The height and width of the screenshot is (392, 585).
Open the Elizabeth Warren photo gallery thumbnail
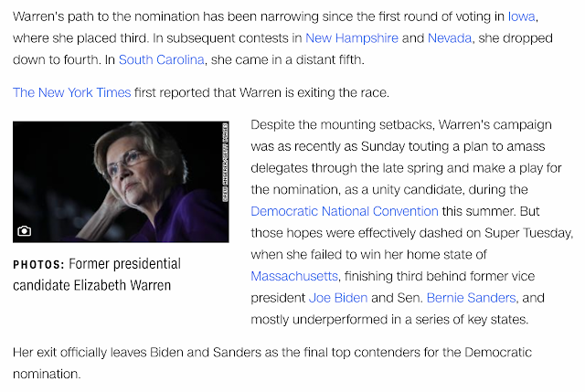(121, 182)
